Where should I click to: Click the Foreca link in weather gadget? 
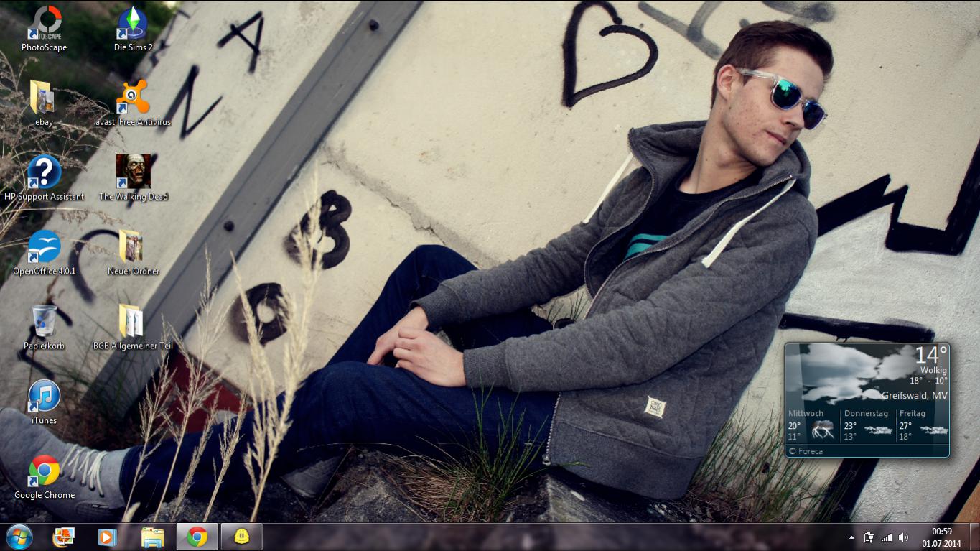tap(809, 451)
